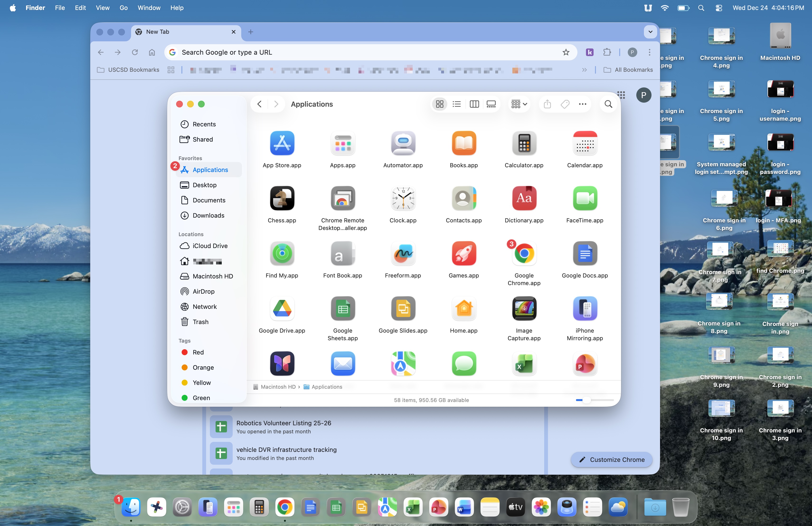The width and height of the screenshot is (812, 526).
Task: Select the Image Capture.app icon
Action: coord(524,309)
